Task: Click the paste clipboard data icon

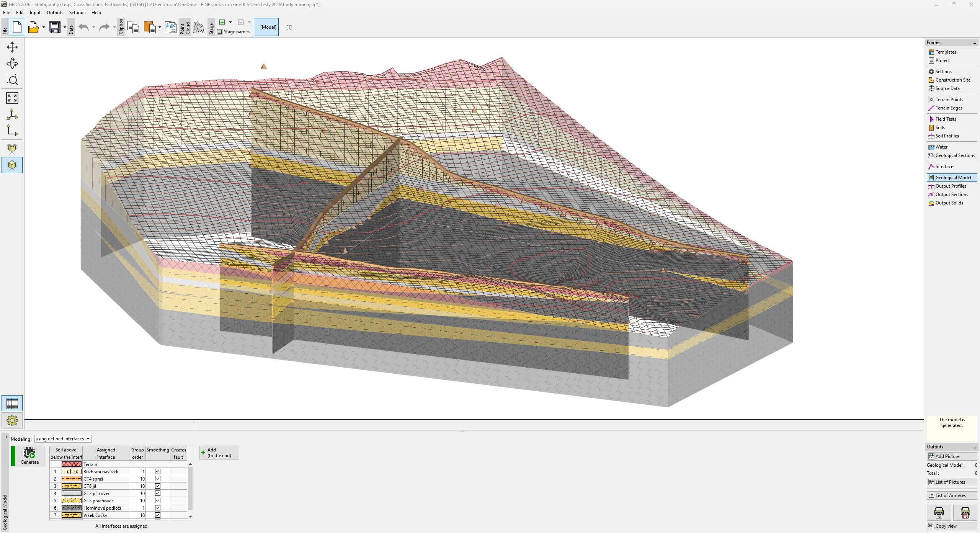Action: (x=150, y=27)
